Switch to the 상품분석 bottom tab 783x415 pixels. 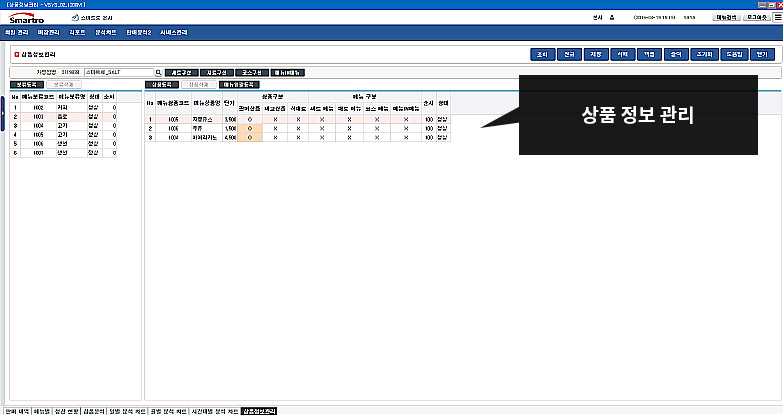point(94,411)
